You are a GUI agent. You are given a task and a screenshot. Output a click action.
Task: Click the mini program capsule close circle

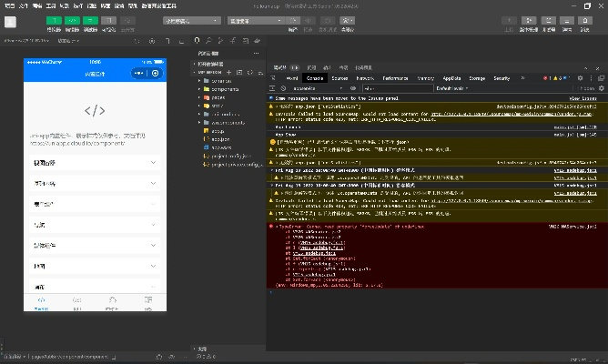pos(156,73)
